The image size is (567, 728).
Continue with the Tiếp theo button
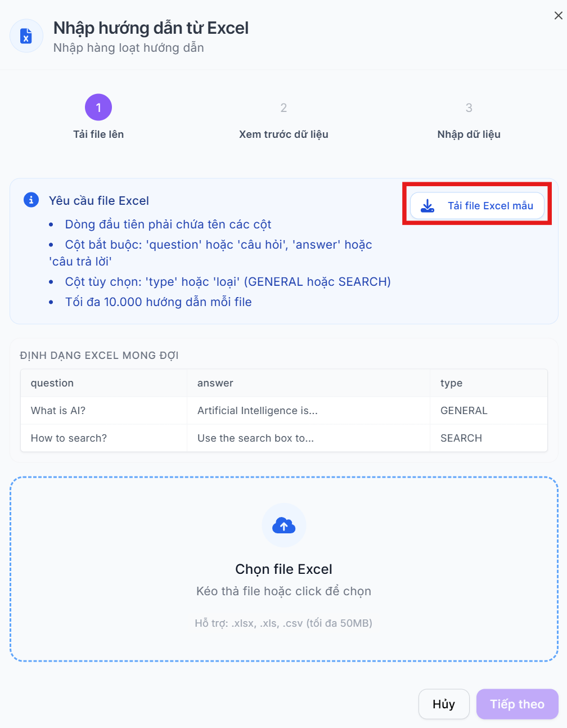[x=517, y=704]
